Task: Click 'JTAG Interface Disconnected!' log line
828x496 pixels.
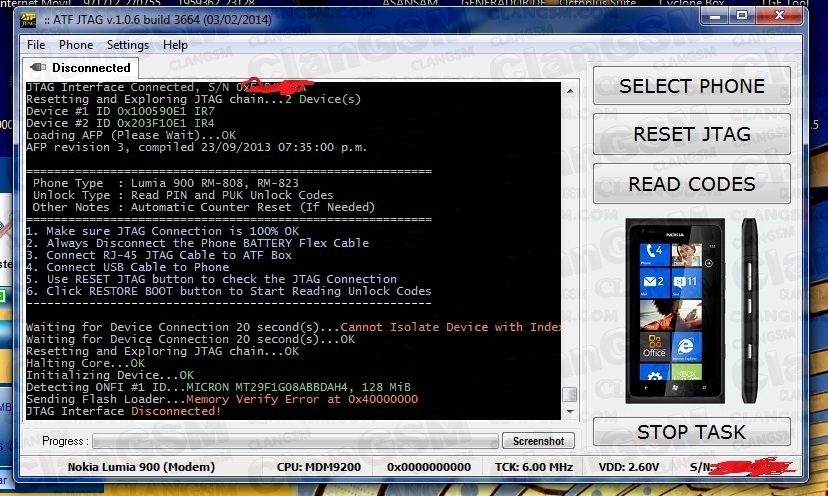Action: pos(124,411)
